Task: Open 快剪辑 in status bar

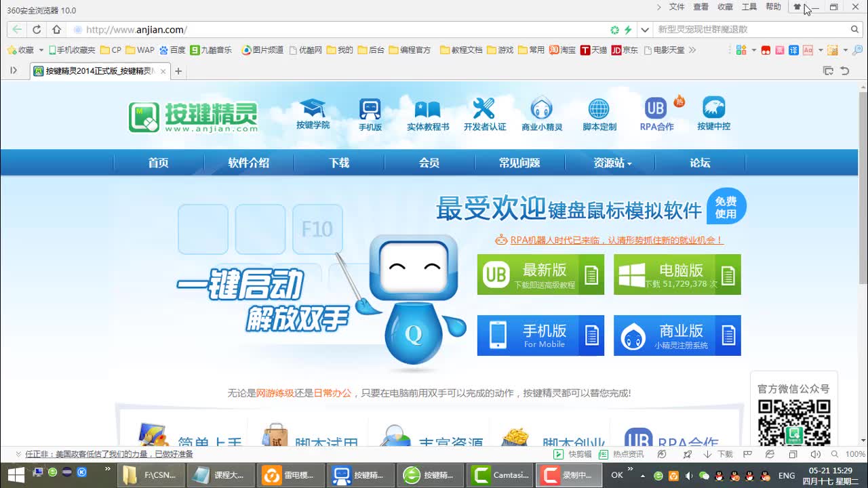Action: [x=573, y=454]
